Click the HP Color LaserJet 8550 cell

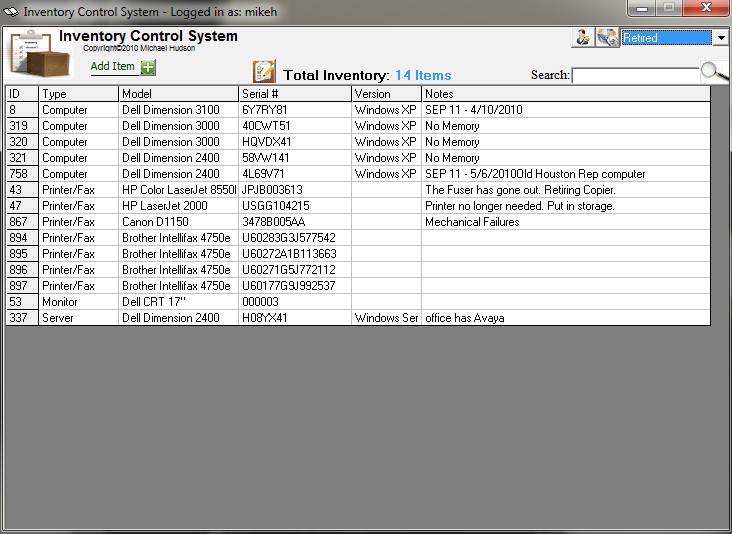(x=179, y=190)
